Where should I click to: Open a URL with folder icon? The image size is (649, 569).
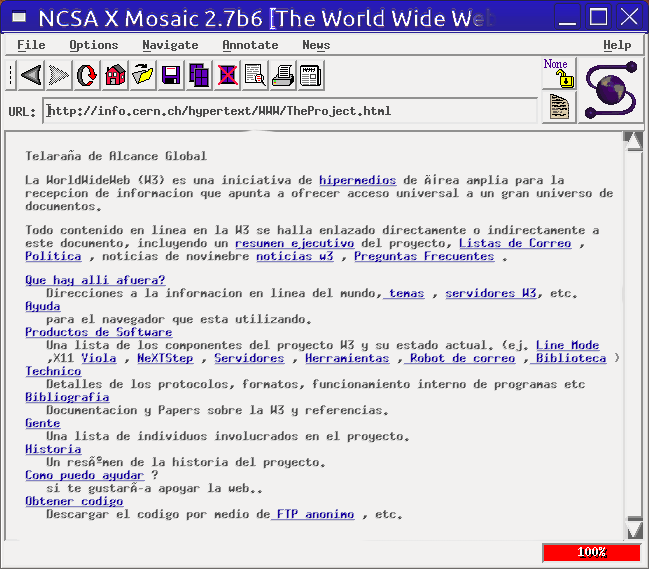[x=143, y=75]
